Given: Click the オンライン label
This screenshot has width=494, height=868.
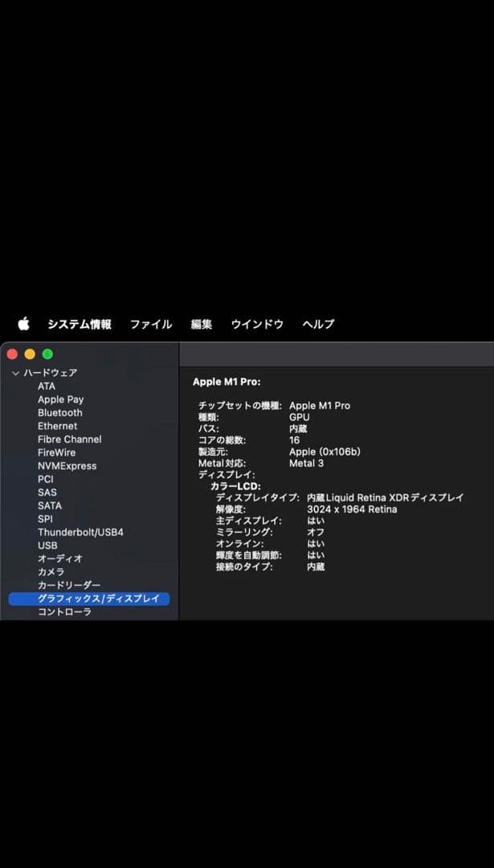Looking at the screenshot, I should point(239,544).
